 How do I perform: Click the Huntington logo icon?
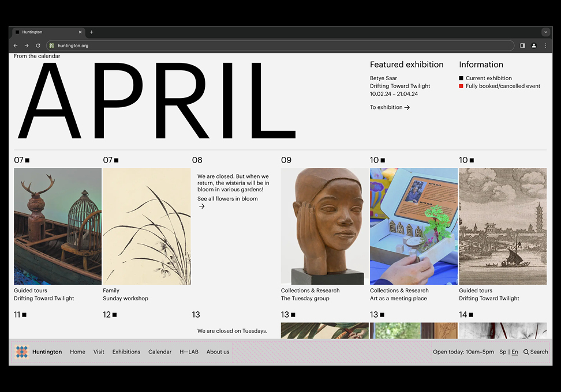coord(21,352)
